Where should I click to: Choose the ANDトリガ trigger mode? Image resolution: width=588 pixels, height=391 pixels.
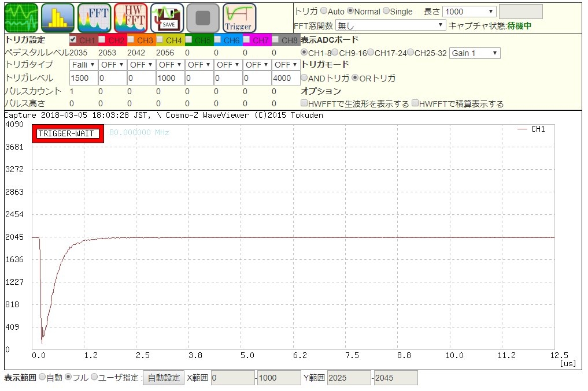[304, 78]
